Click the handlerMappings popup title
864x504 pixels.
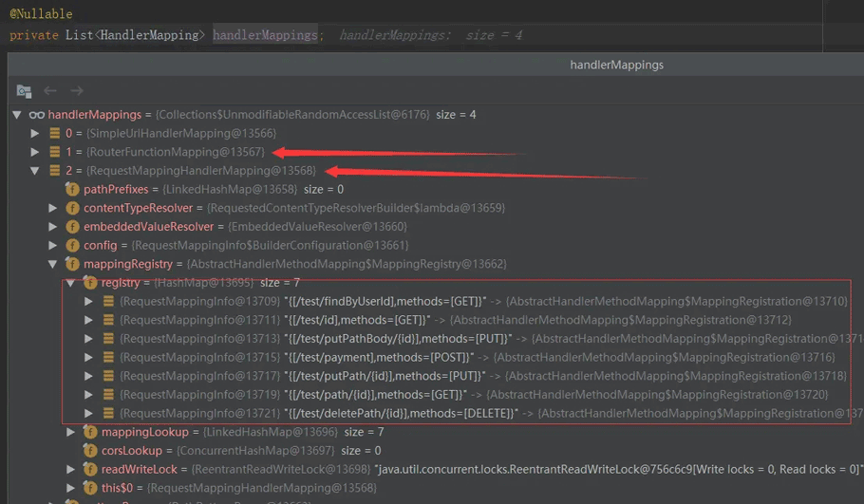click(x=616, y=65)
